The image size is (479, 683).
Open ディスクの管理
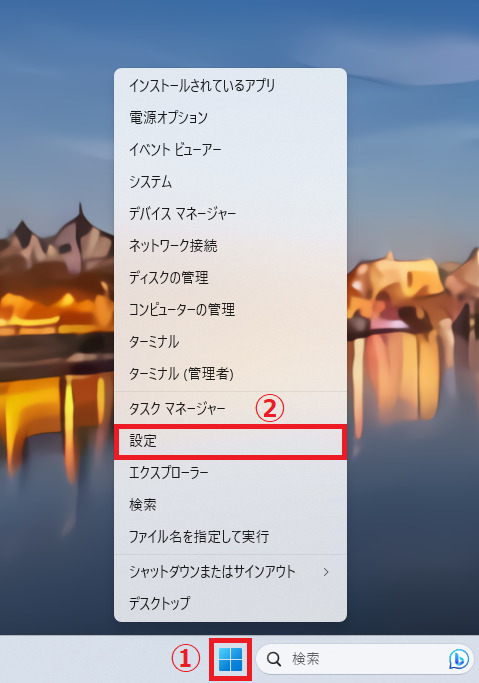click(x=230, y=277)
